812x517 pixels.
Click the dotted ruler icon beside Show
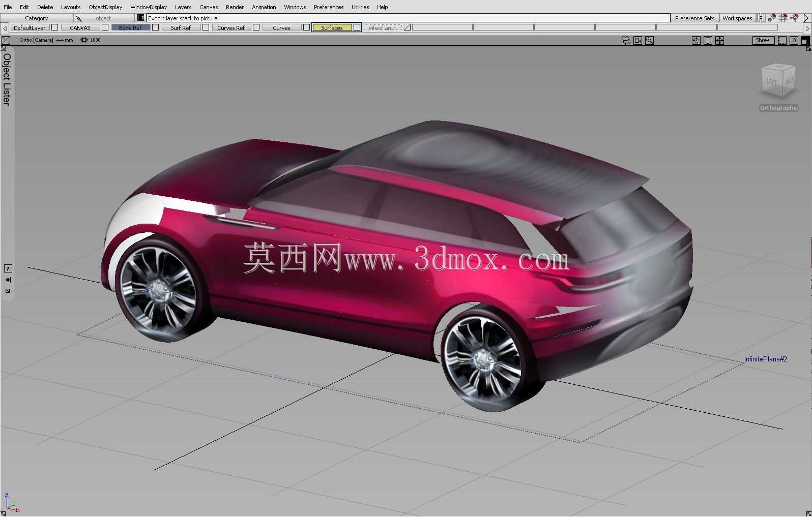click(782, 40)
